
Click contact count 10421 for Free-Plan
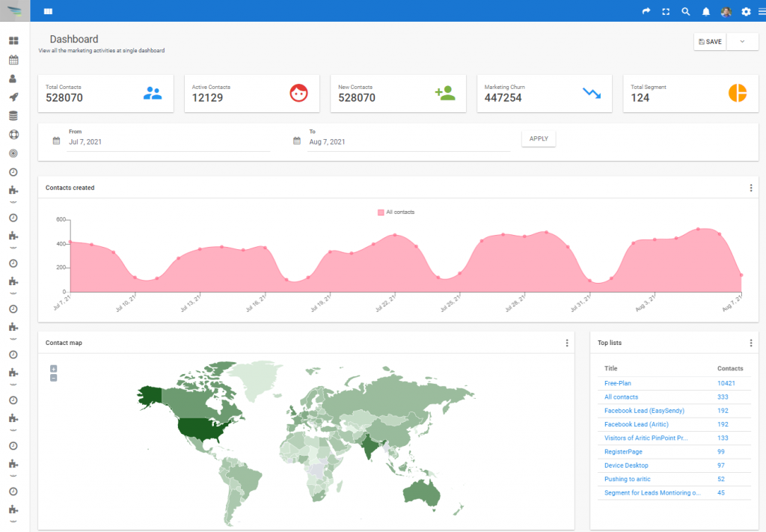coord(726,384)
